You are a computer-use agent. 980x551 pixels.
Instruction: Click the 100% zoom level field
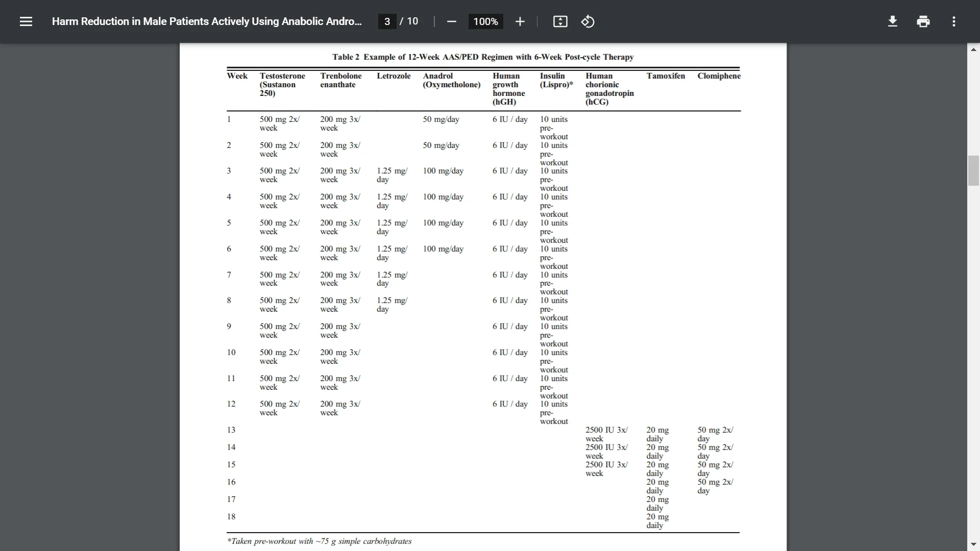(x=485, y=21)
